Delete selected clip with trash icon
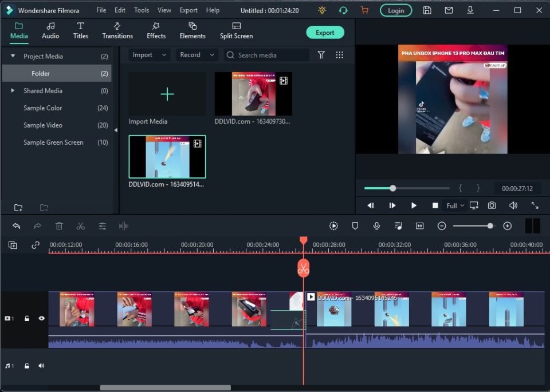The height and width of the screenshot is (392, 550). tap(59, 225)
